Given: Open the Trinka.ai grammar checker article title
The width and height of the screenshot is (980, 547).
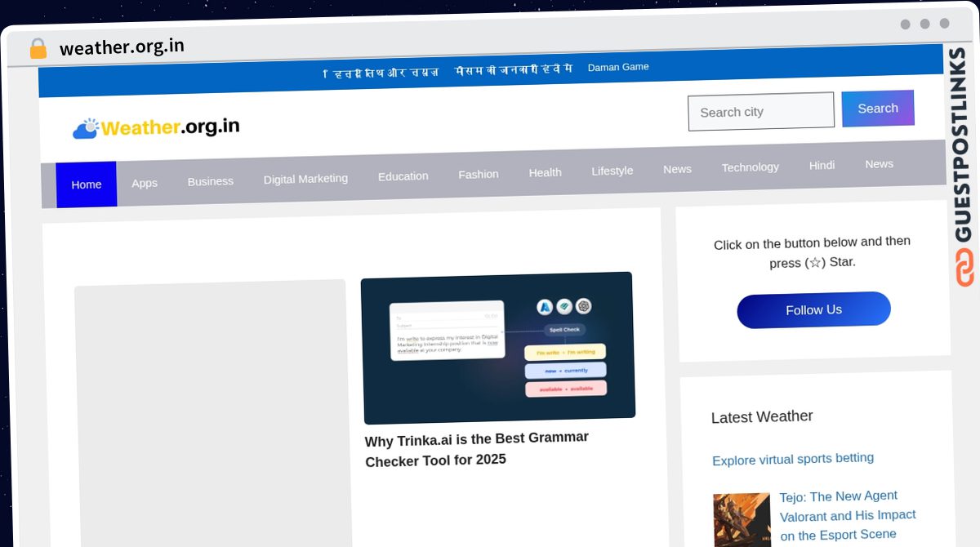Looking at the screenshot, I should point(476,450).
